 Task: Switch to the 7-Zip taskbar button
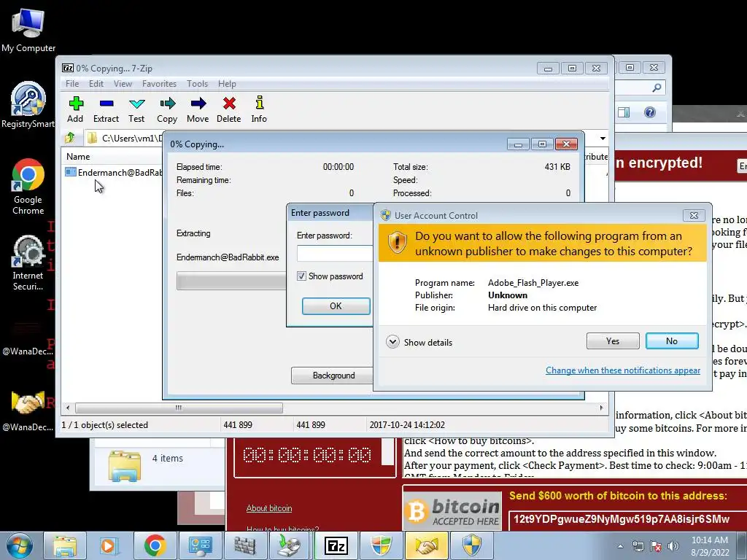(x=336, y=545)
